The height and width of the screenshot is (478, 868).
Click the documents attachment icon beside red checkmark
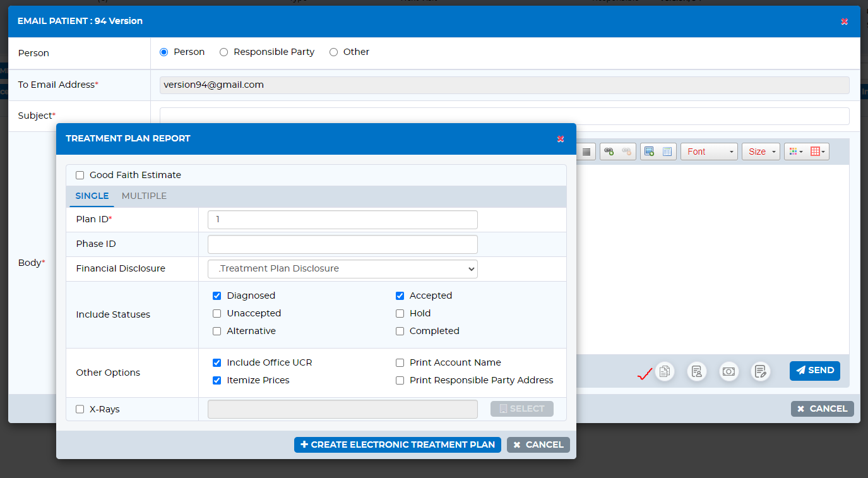(x=664, y=371)
